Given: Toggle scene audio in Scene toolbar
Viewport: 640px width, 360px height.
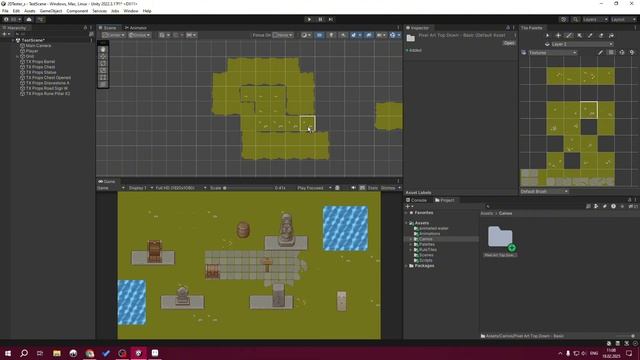Looking at the screenshot, I should tap(343, 35).
